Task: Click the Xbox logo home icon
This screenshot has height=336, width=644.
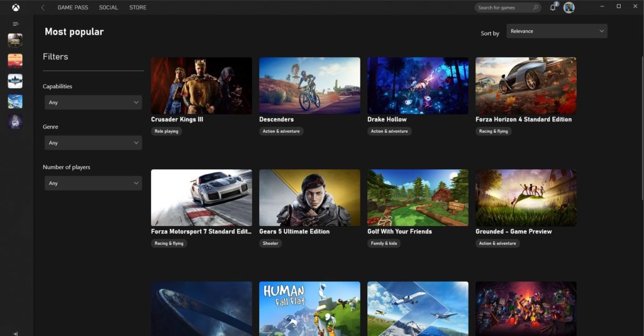Action: 15,8
